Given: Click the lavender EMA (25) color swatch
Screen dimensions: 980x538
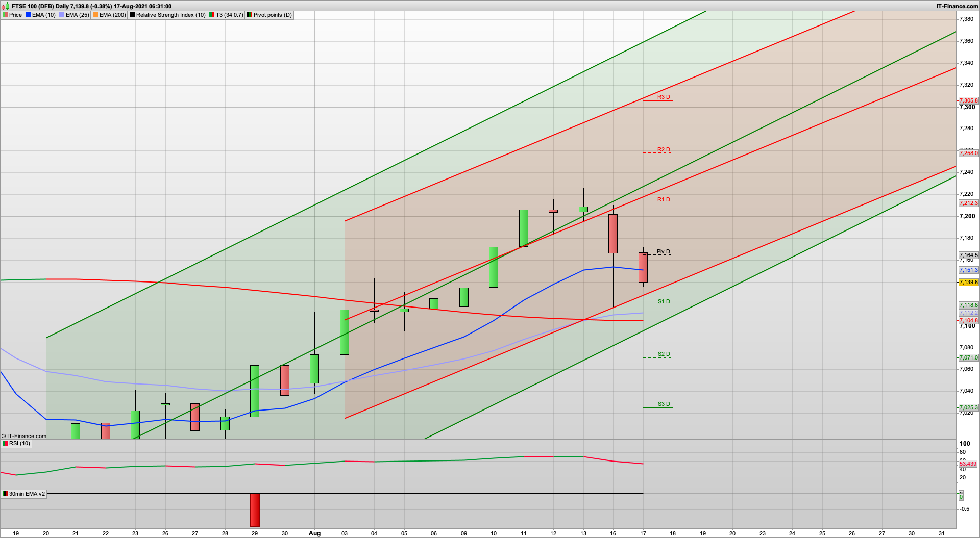Looking at the screenshot, I should [62, 15].
